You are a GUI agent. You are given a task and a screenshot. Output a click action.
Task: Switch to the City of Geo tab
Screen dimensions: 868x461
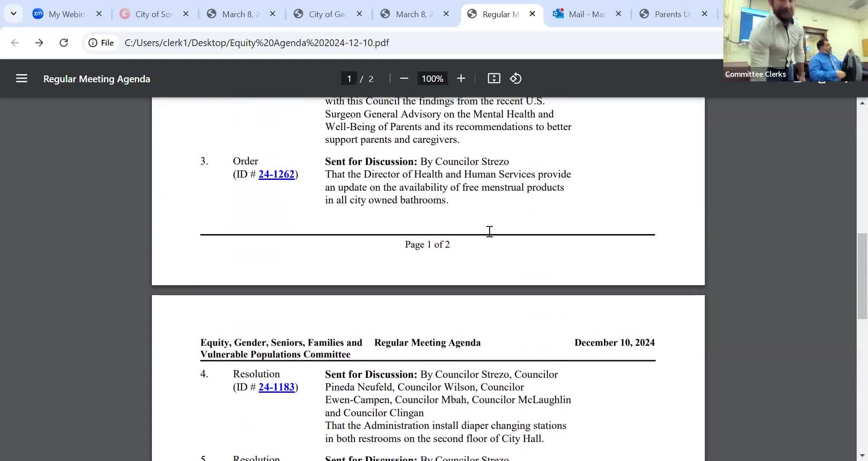pos(326,14)
